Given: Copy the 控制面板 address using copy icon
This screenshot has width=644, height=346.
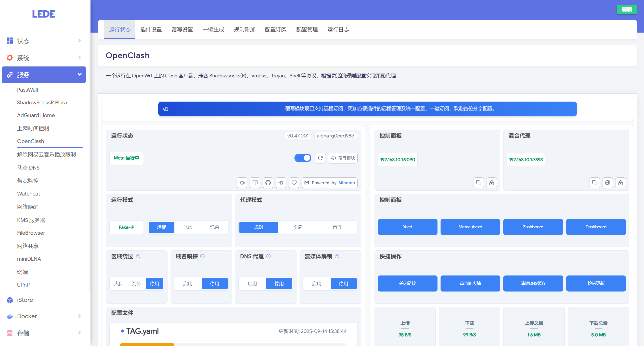Looking at the screenshot, I should (478, 183).
